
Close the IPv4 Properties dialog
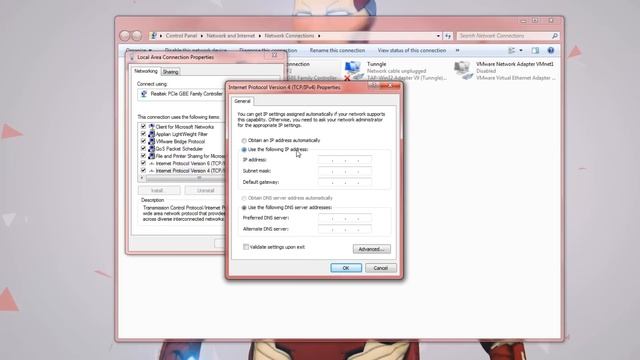pyautogui.click(x=389, y=86)
